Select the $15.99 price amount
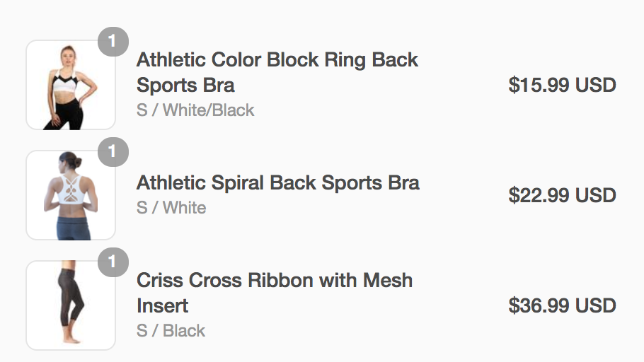 (539, 86)
